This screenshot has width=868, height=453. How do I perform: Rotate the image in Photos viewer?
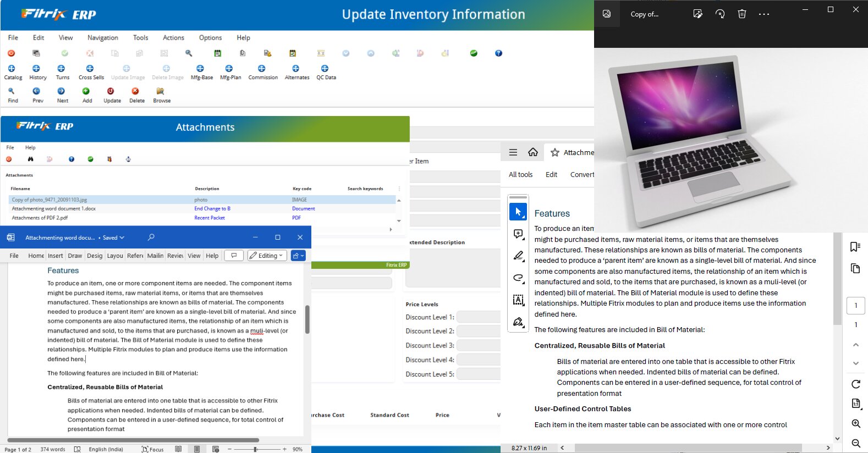tap(720, 14)
